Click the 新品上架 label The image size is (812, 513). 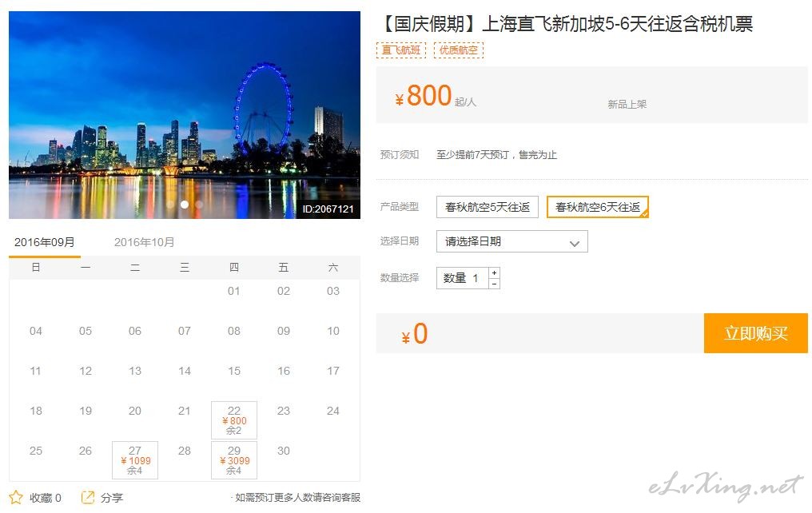pos(627,104)
